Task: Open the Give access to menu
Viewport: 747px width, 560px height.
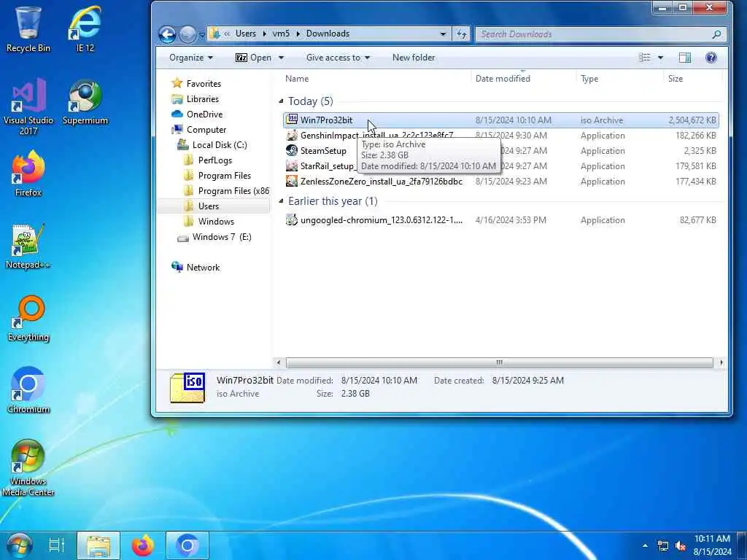Action: coord(338,58)
